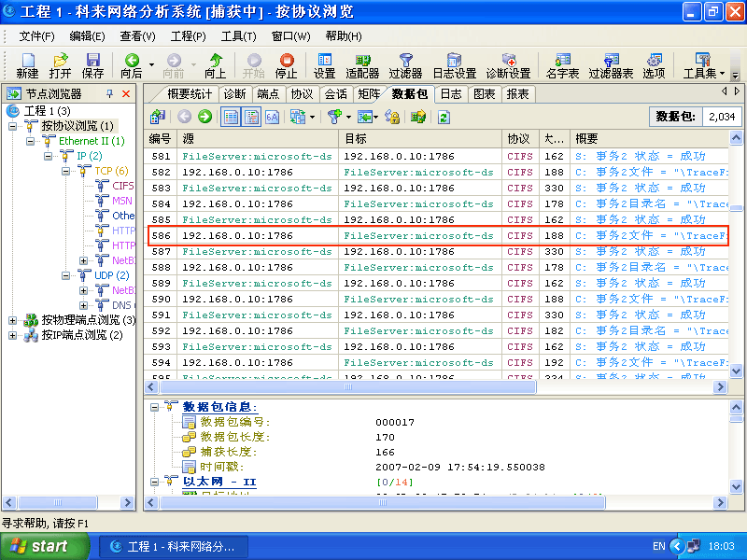747x560 pixels.
Task: Click the 名字表 (Name table) icon
Action: pyautogui.click(x=562, y=65)
